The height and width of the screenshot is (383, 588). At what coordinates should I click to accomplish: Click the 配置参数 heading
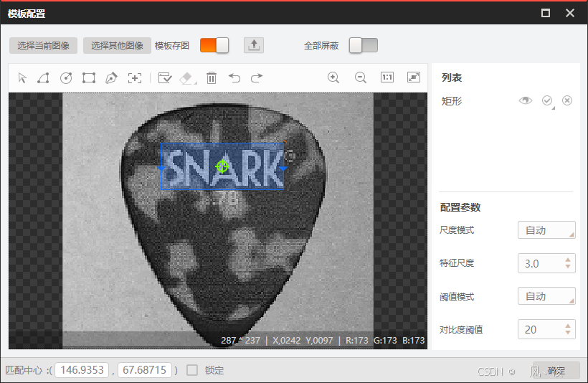click(x=460, y=207)
